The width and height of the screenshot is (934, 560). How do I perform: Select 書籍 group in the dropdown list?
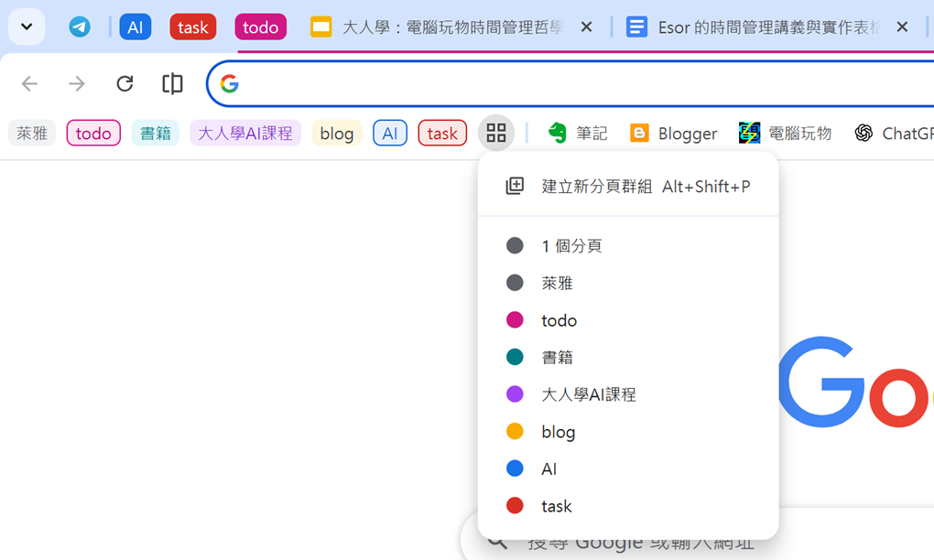pyautogui.click(x=557, y=358)
